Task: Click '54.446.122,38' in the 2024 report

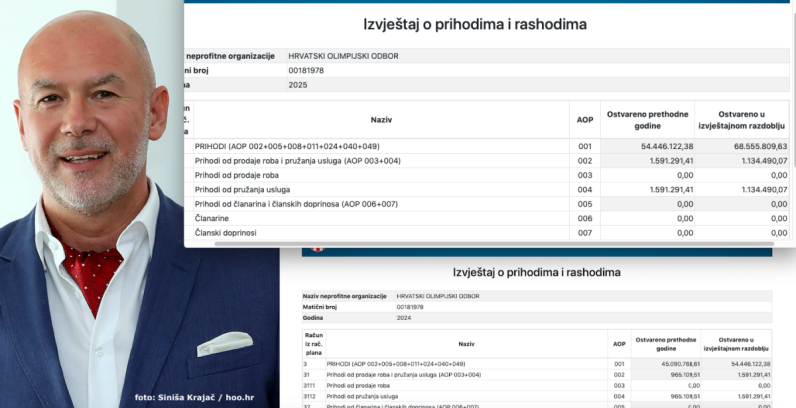Action: coord(750,364)
